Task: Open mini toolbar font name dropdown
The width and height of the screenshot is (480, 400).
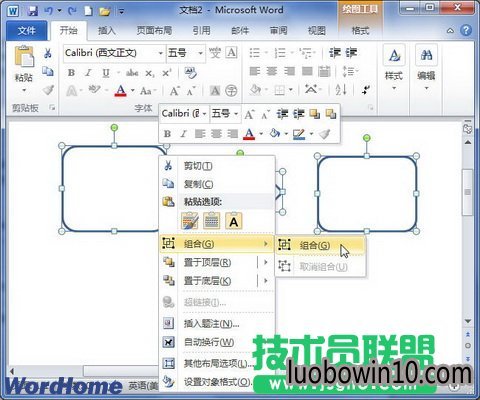Action: point(204,114)
